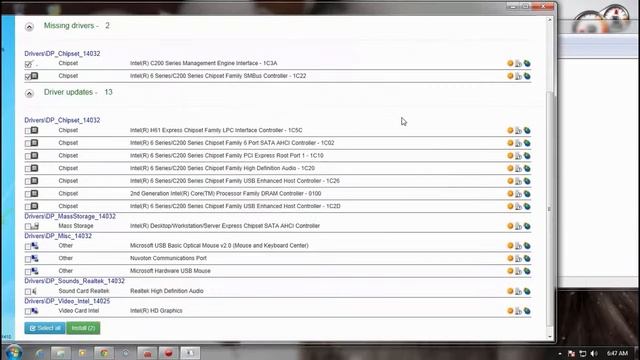Image resolution: width=640 pixels, height=360 pixels.
Task: Check the 6 Port SATA AHCI Controller 1C02 checkbox
Action: (x=28, y=144)
